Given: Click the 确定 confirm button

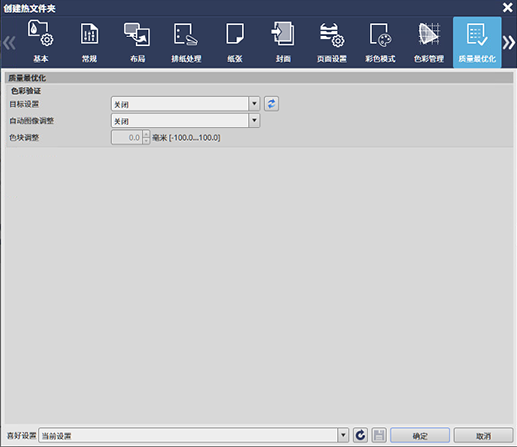Looking at the screenshot, I should 420,435.
